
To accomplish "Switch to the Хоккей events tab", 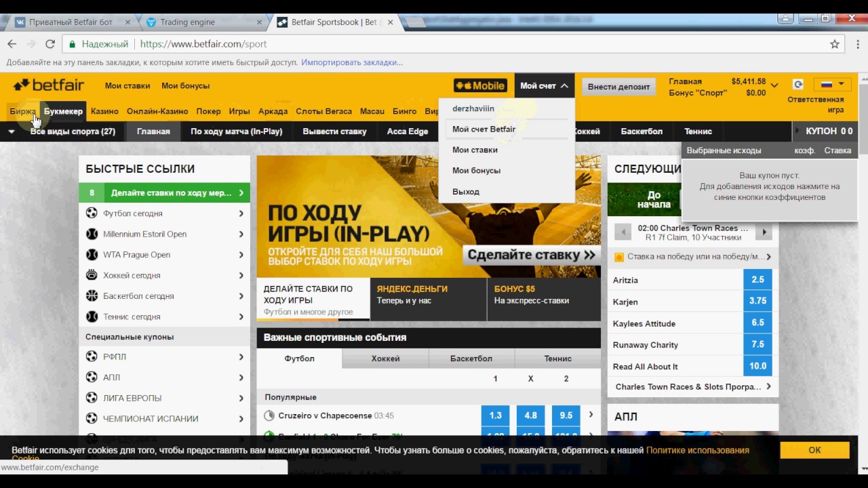I will pyautogui.click(x=385, y=359).
